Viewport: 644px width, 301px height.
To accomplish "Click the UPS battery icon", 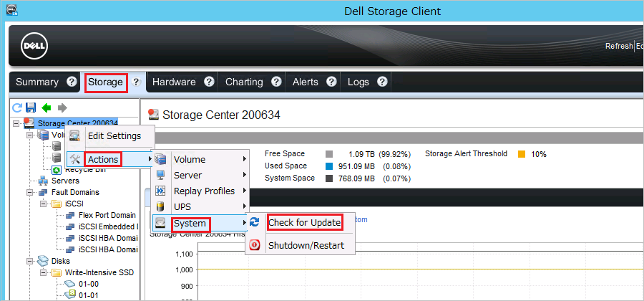I will point(160,206).
